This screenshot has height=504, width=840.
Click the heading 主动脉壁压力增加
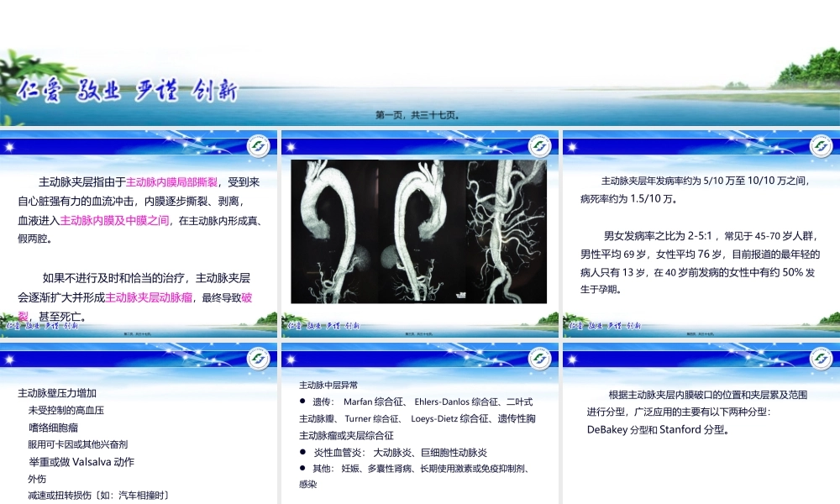55,391
